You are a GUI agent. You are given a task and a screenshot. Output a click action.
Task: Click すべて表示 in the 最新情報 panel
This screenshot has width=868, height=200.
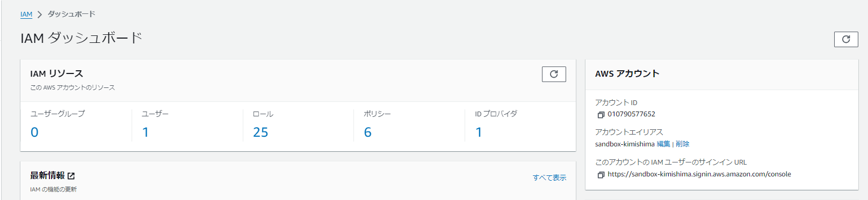click(549, 178)
